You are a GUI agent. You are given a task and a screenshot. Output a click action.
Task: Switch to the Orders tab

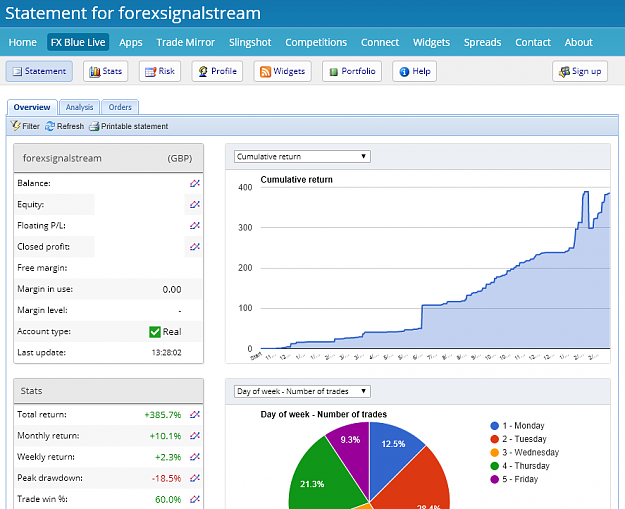tap(120, 107)
